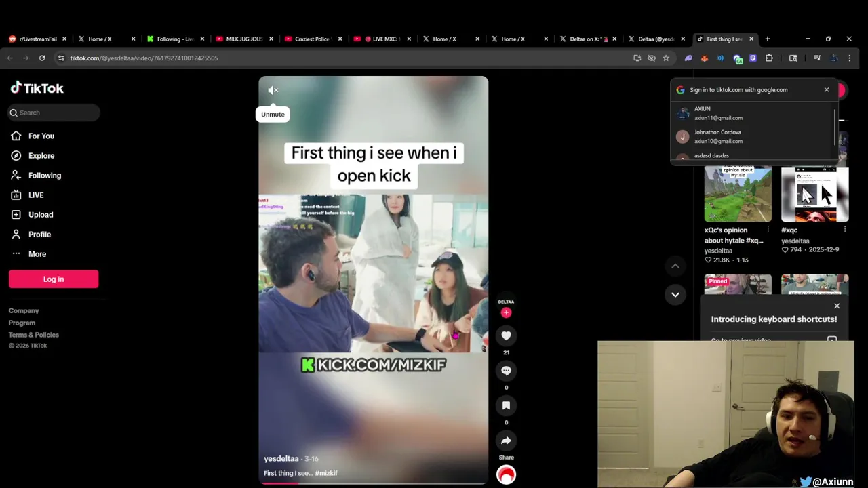Screen dimensions: 868x488
Task: Close the r/LivestreamFail tab
Action: pos(64,39)
